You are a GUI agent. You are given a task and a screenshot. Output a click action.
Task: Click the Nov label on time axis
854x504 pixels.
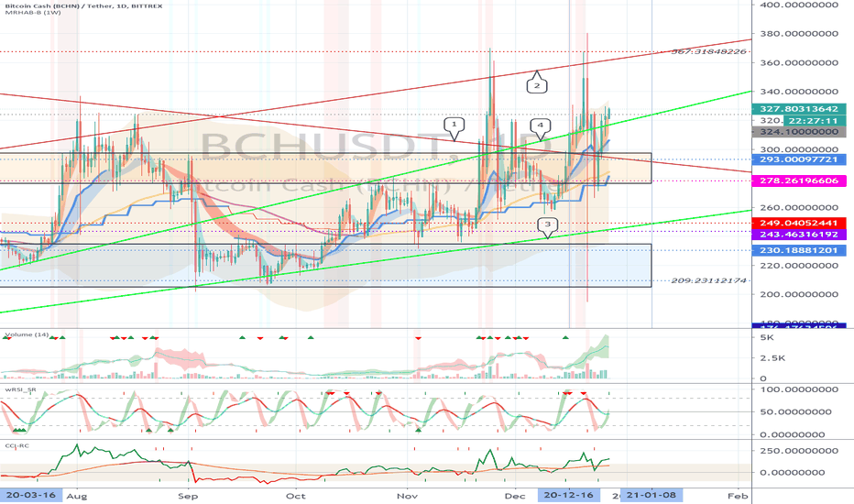point(408,497)
